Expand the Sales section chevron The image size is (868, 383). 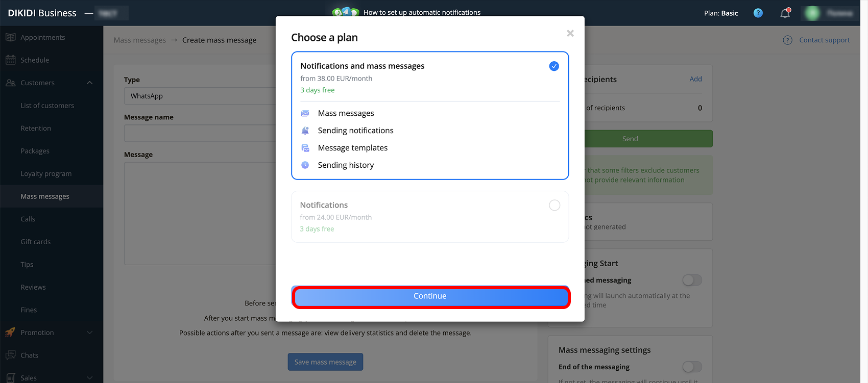tap(90, 378)
